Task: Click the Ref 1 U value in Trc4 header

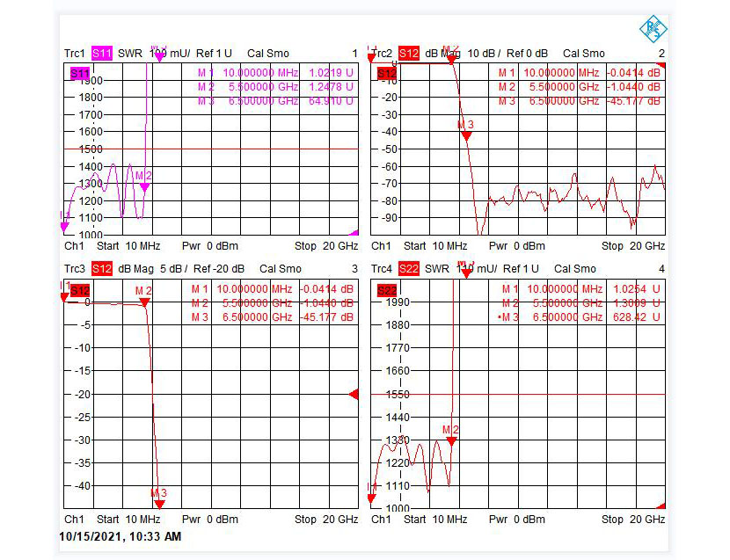Action: (x=521, y=269)
